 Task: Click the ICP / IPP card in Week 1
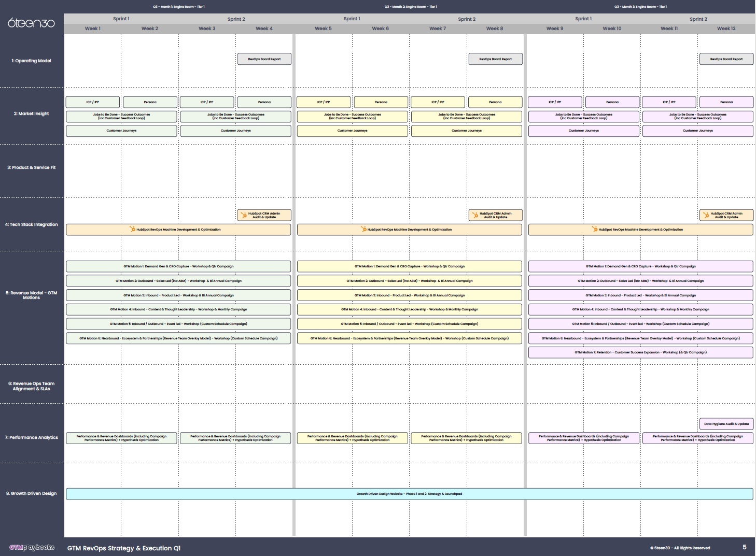pos(93,102)
